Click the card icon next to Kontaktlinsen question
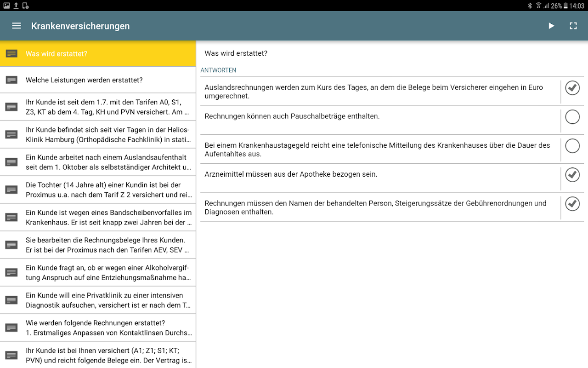The width and height of the screenshot is (588, 368). pyautogui.click(x=11, y=328)
